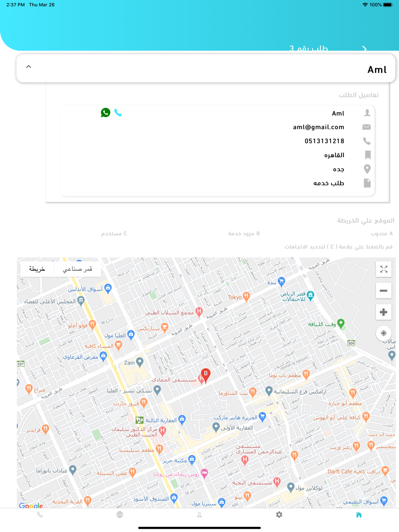Zoom in the map with plus button
The image size is (399, 532).
(383, 312)
